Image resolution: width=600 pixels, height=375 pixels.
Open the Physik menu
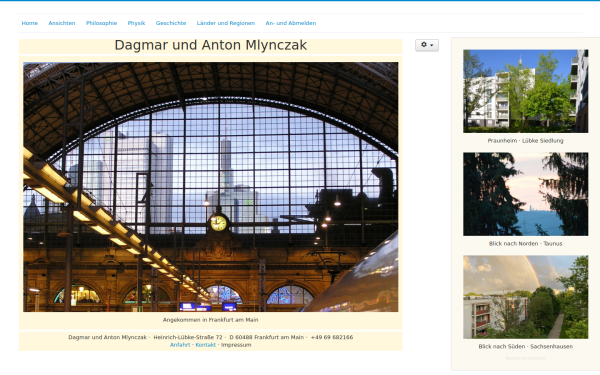pyautogui.click(x=136, y=23)
